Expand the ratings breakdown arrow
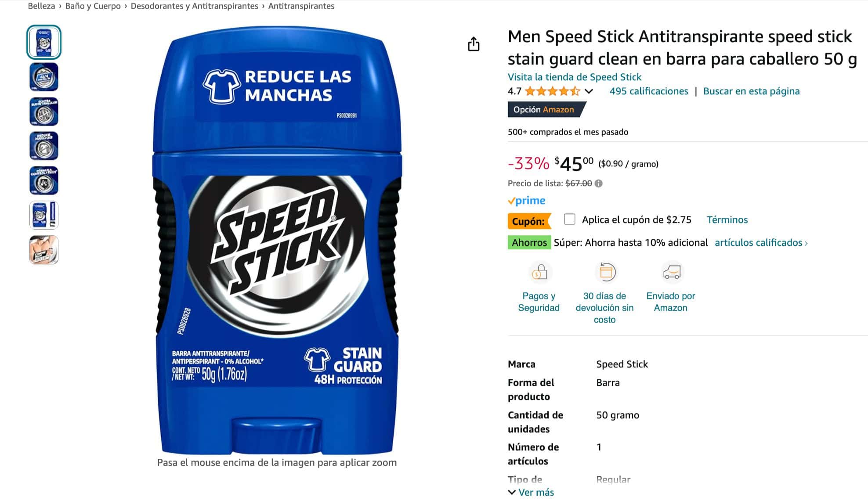868x504 pixels. (x=589, y=91)
